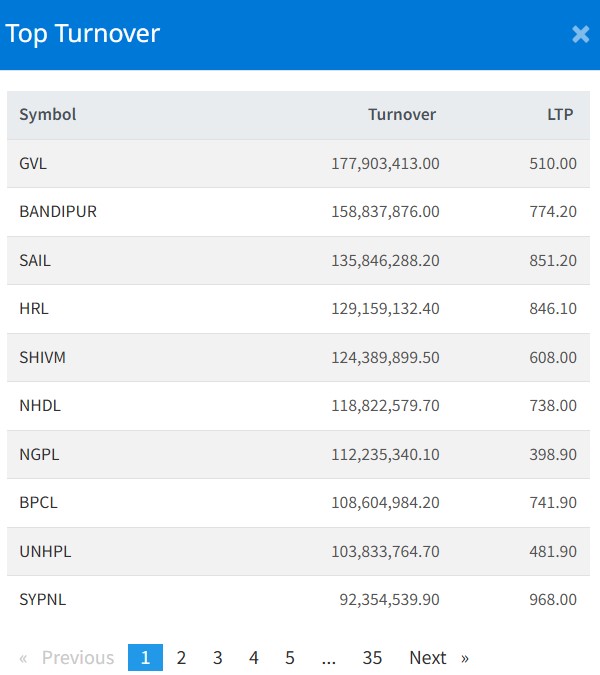
Task: Select the HRL symbol
Action: pos(34,309)
